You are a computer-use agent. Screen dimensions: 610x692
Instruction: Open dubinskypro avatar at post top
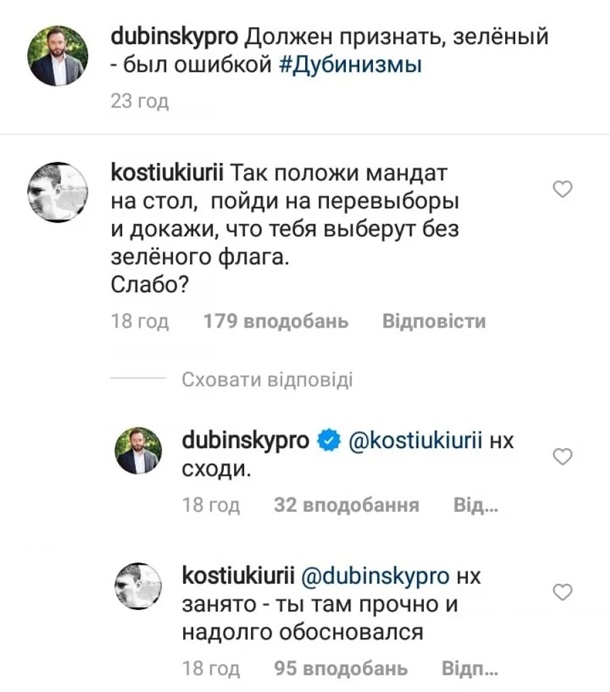(x=59, y=56)
